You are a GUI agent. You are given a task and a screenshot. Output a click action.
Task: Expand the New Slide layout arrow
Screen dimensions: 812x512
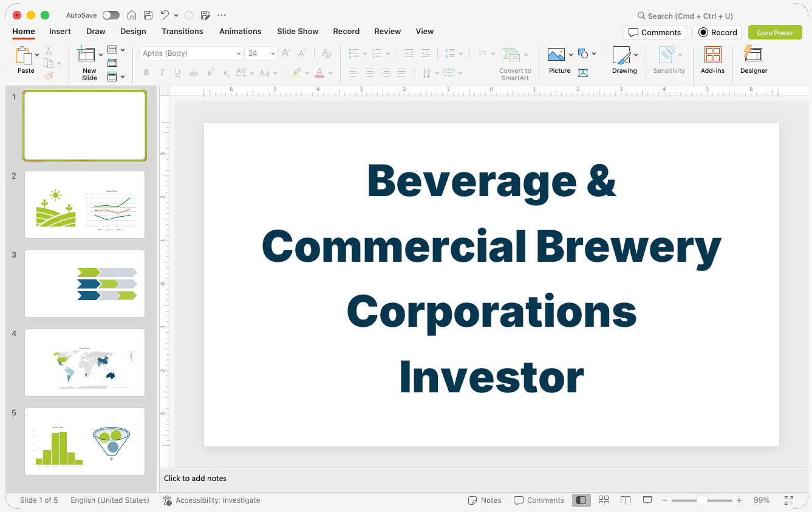tap(101, 55)
